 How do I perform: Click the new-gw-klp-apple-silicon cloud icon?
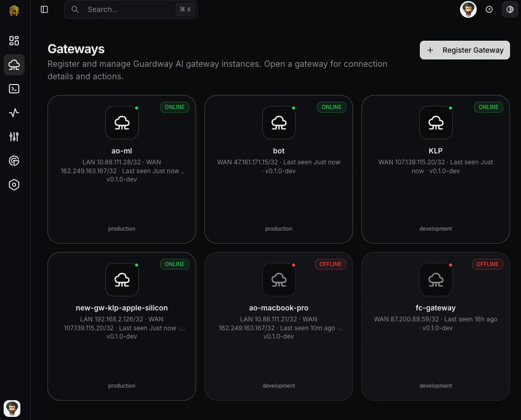pos(122,280)
